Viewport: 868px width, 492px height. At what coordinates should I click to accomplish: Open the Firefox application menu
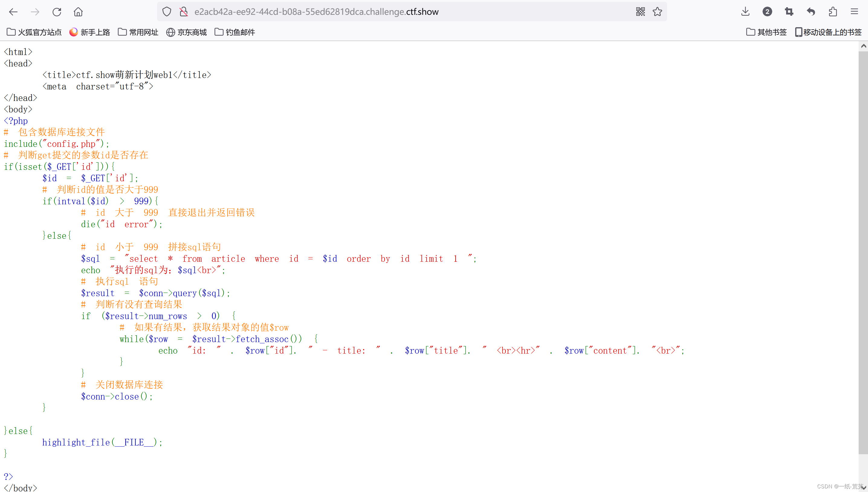pos(854,12)
